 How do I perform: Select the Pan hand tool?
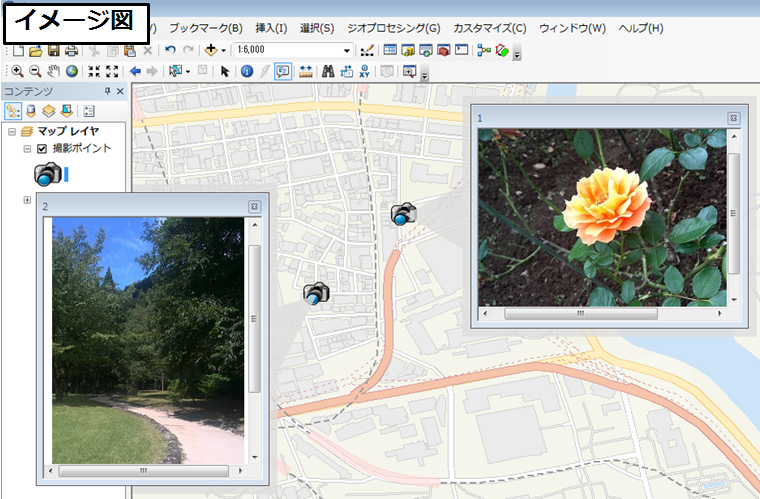[53, 72]
